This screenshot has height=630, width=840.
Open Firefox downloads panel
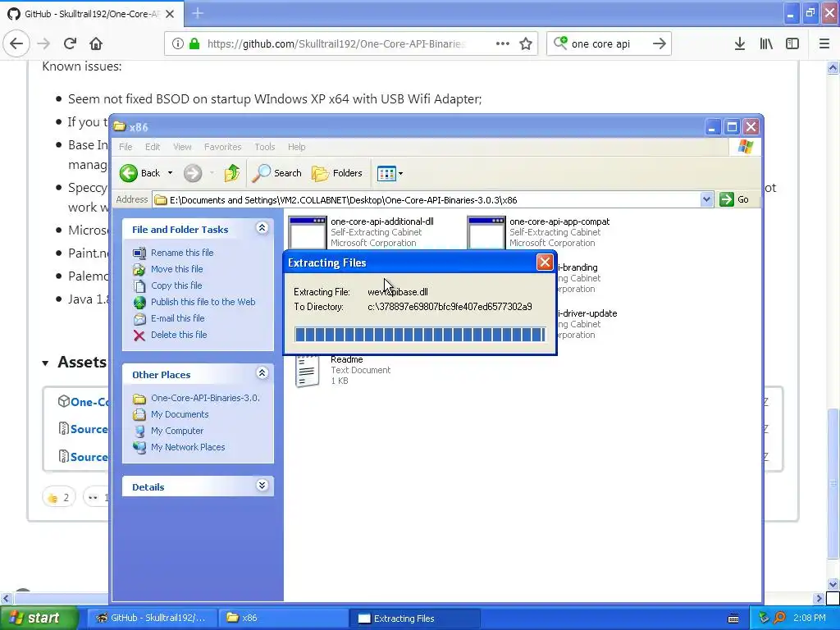click(739, 44)
